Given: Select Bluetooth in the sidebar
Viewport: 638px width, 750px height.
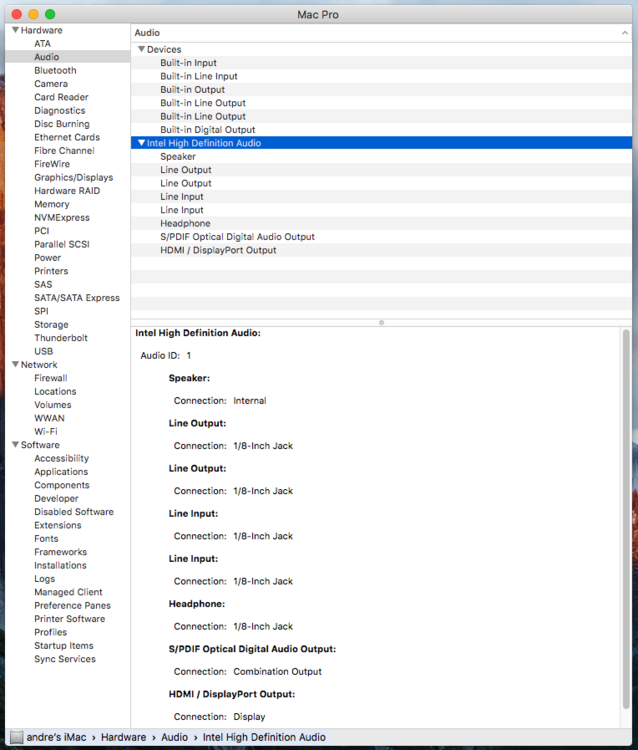Looking at the screenshot, I should (x=55, y=71).
